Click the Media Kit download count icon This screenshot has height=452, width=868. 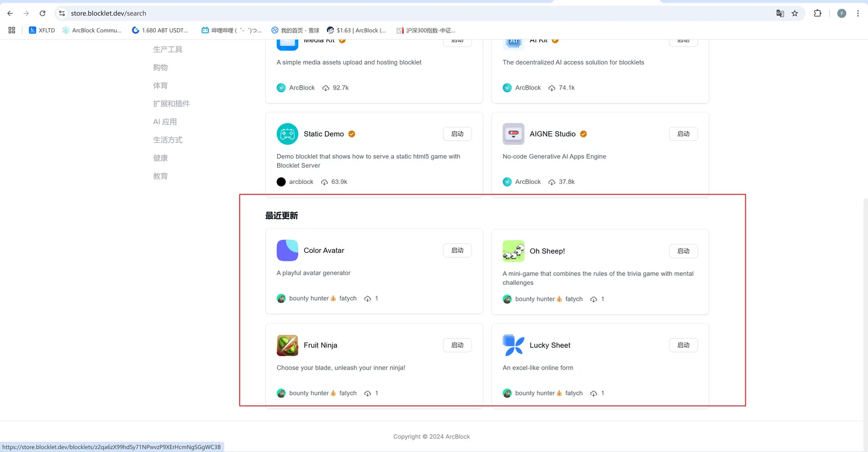[x=325, y=88]
